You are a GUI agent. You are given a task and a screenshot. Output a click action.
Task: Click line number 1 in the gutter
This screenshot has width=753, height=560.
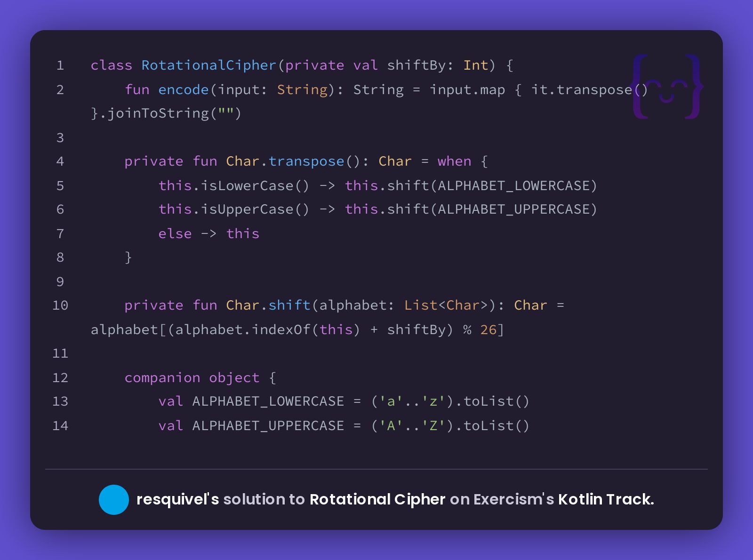point(60,65)
